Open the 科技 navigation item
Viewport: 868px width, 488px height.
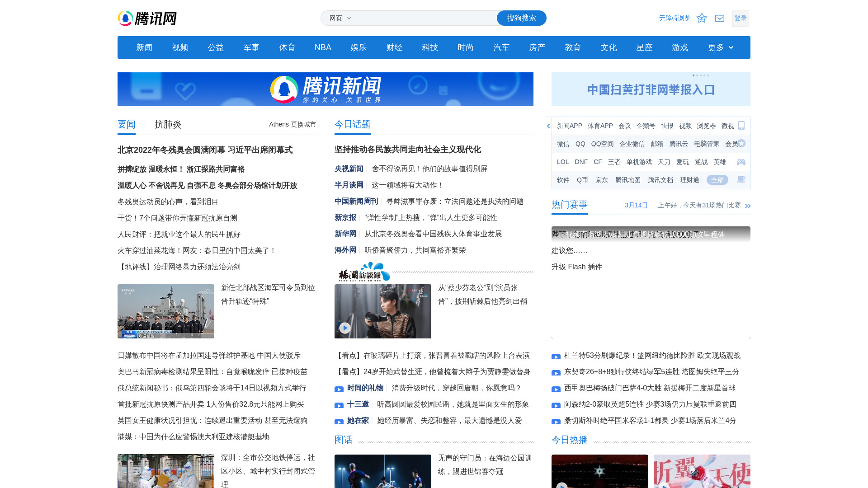coord(430,47)
